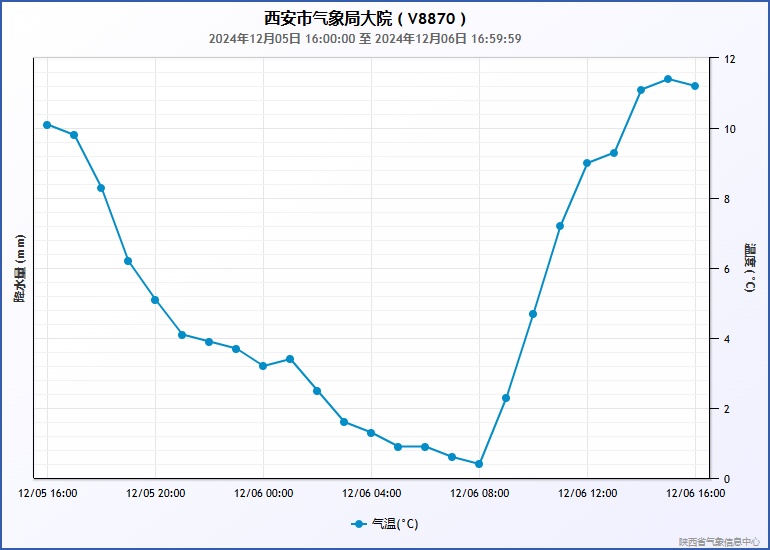Viewport: 770px width, 550px height.
Task: Click the date range subtitle under the title
Action: point(365,39)
